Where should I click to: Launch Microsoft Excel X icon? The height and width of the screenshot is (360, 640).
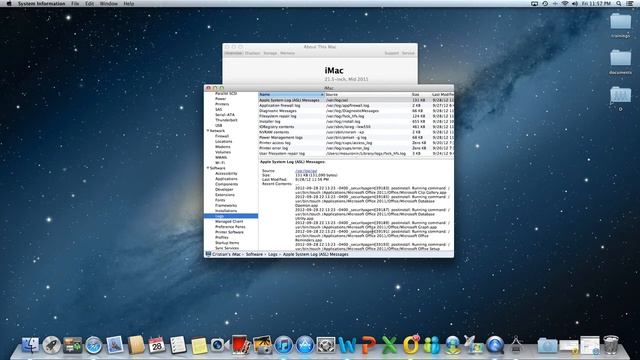pyautogui.click(x=389, y=345)
